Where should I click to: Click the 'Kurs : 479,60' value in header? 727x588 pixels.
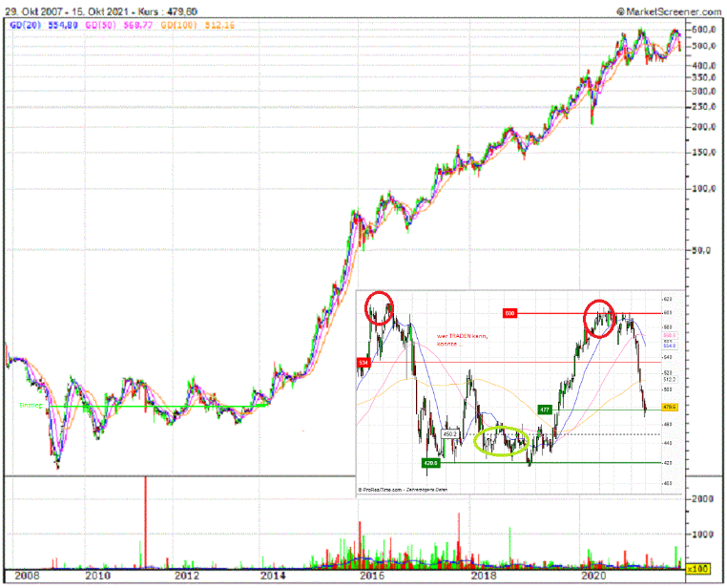[x=168, y=11]
